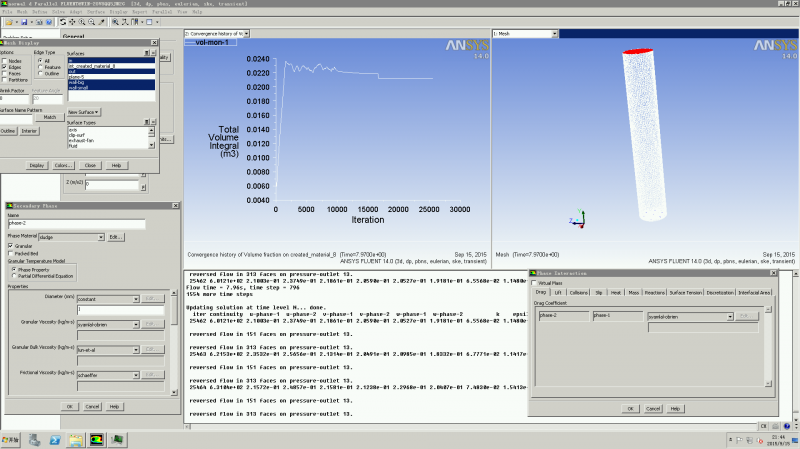Open the Solve menu
The height and width of the screenshot is (449, 800).
[x=58, y=11]
